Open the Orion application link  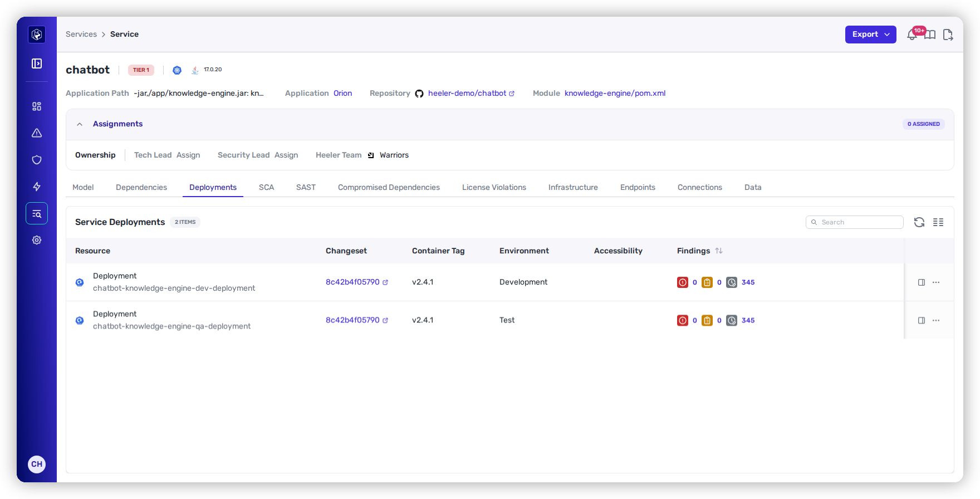pos(342,94)
